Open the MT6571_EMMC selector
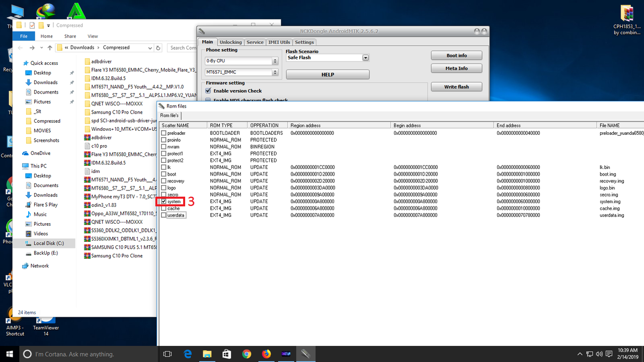This screenshot has width=644, height=362. point(275,72)
